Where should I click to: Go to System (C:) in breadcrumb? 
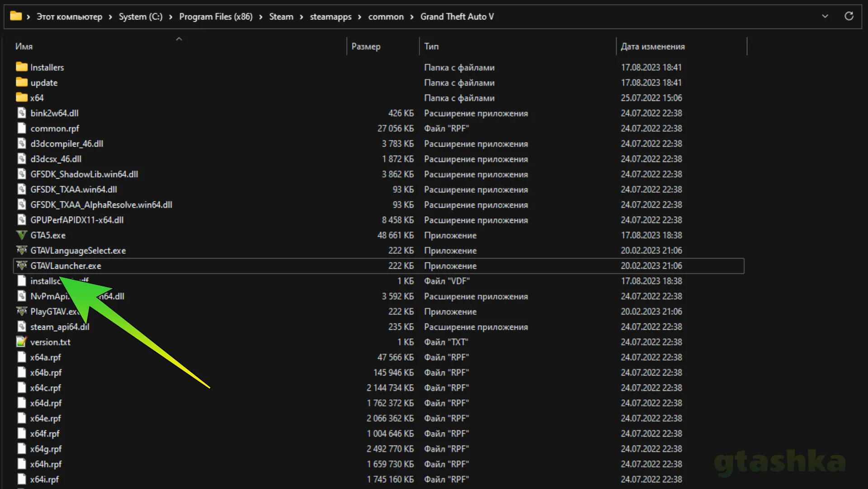[x=141, y=17]
